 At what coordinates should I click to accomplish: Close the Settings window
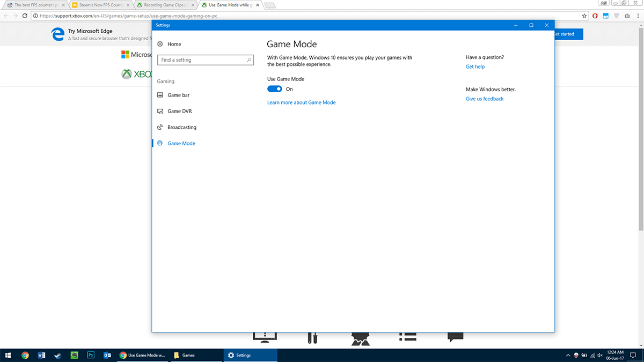547,25
